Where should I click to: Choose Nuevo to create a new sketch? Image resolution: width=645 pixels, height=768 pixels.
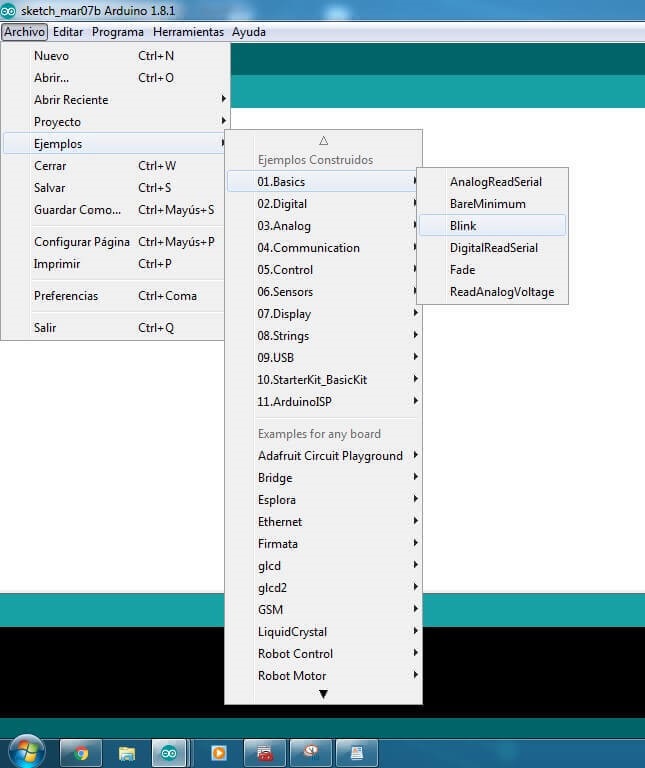(114, 56)
